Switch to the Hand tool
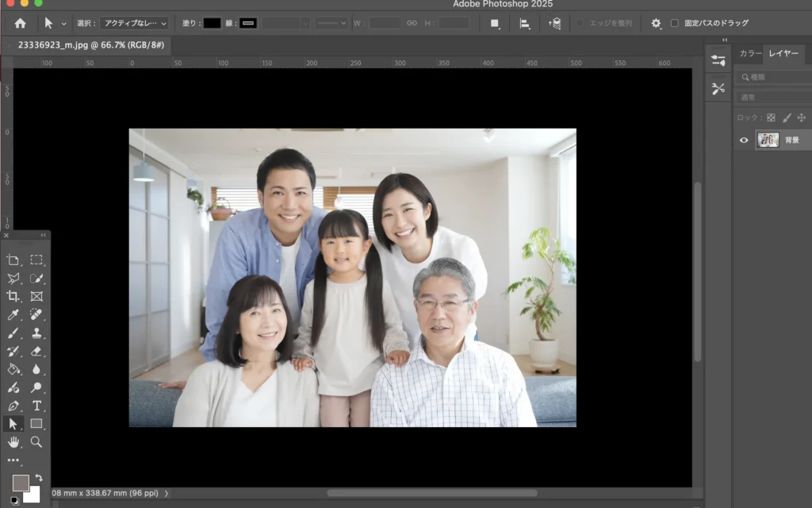 click(x=13, y=442)
